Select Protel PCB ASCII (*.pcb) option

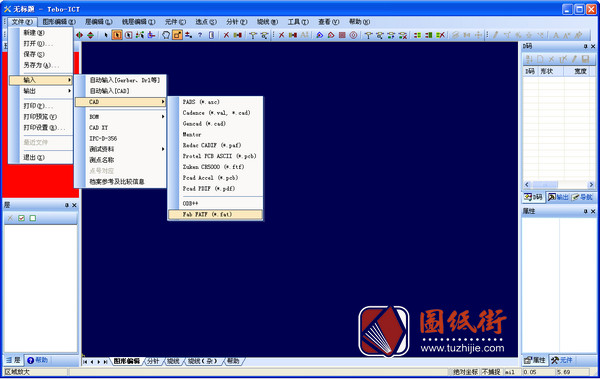(215, 156)
